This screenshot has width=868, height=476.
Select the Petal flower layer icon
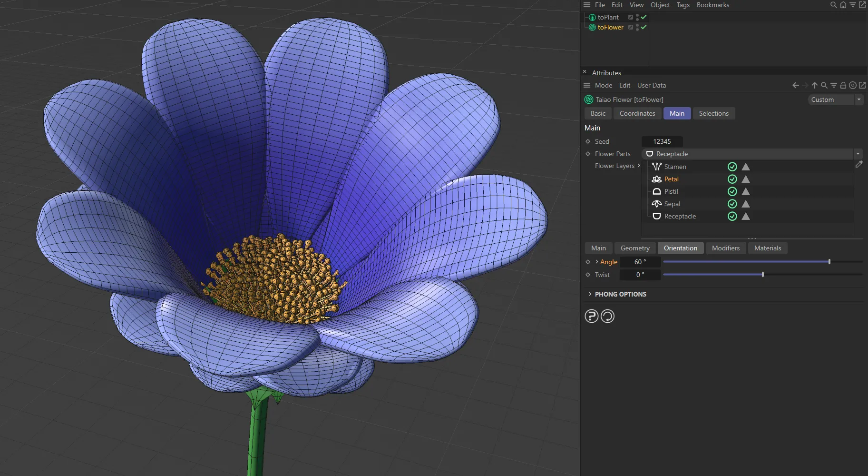coord(657,179)
